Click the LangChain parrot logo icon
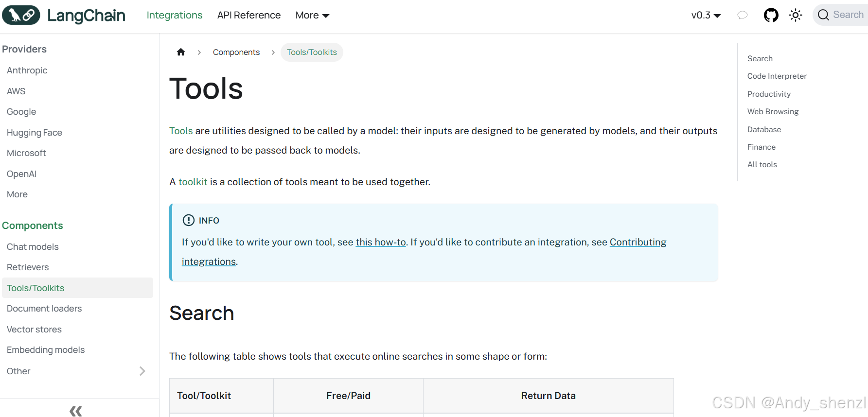The height and width of the screenshot is (417, 868). (21, 15)
